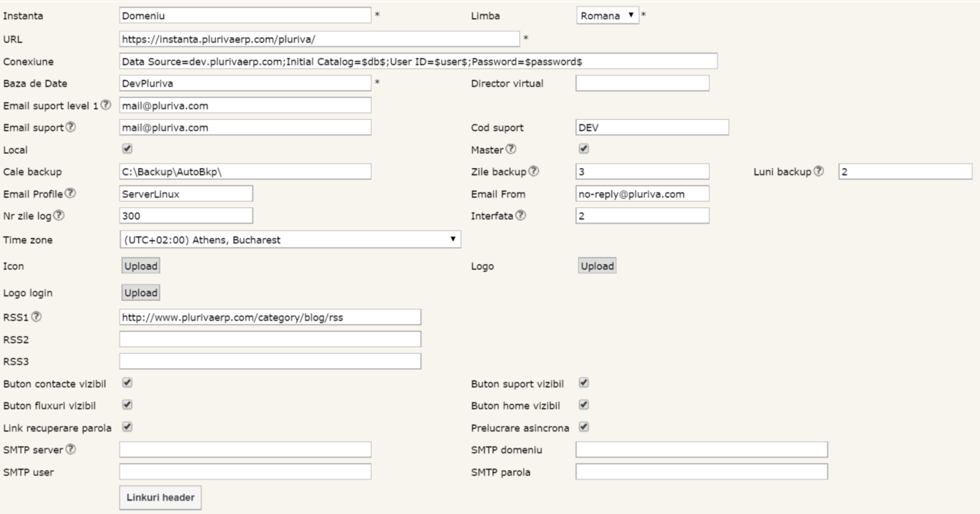Open the Limba language dropdown

tap(608, 15)
